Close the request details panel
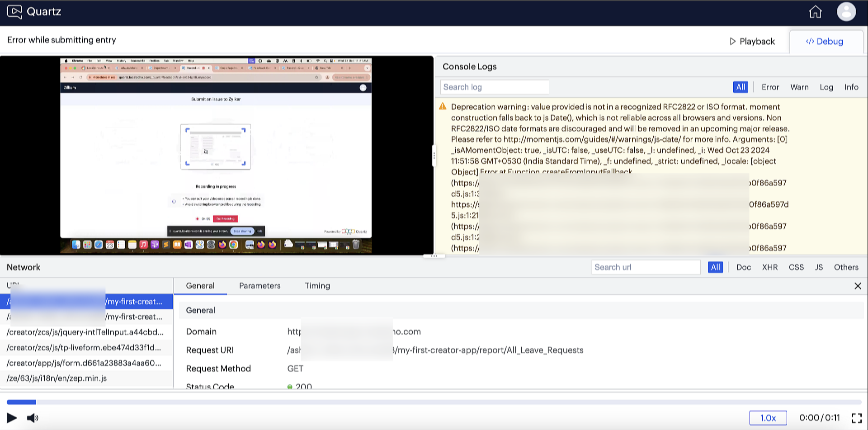This screenshot has height=430, width=868. (x=858, y=286)
